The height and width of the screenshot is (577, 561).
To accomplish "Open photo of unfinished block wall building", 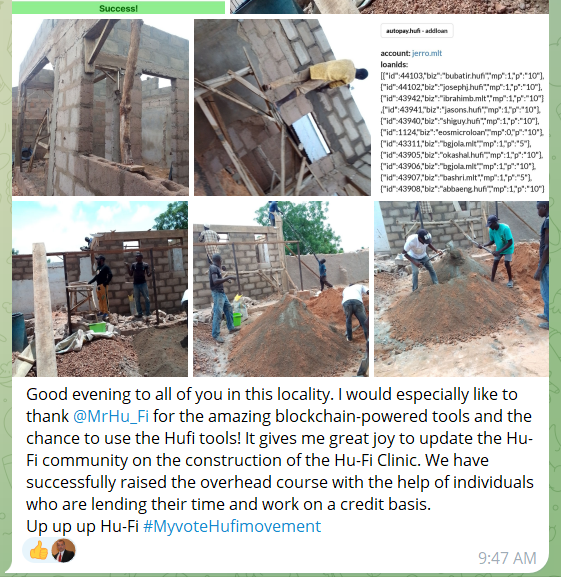I will (x=100, y=107).
